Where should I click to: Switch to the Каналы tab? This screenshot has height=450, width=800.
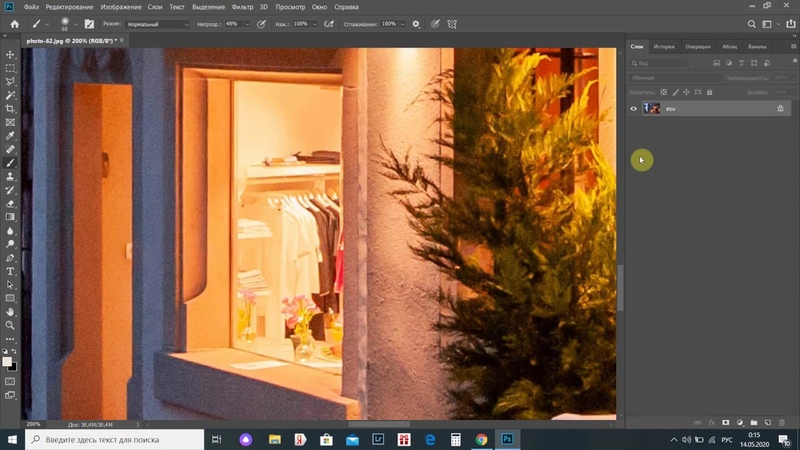758,46
